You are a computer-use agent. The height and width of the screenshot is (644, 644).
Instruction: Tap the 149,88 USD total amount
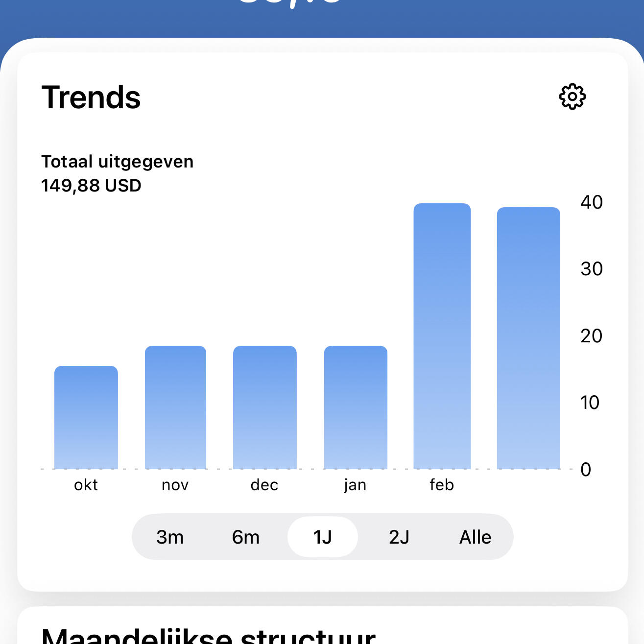[92, 186]
